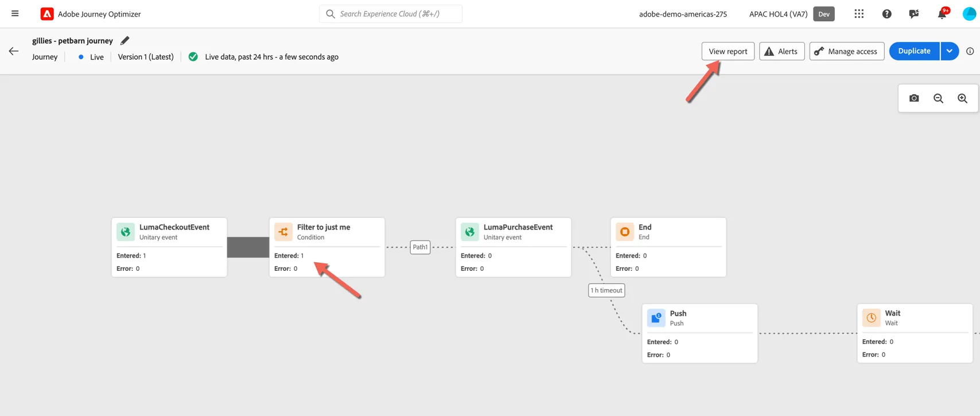
Task: Select the Push node icon
Action: [x=656, y=318]
